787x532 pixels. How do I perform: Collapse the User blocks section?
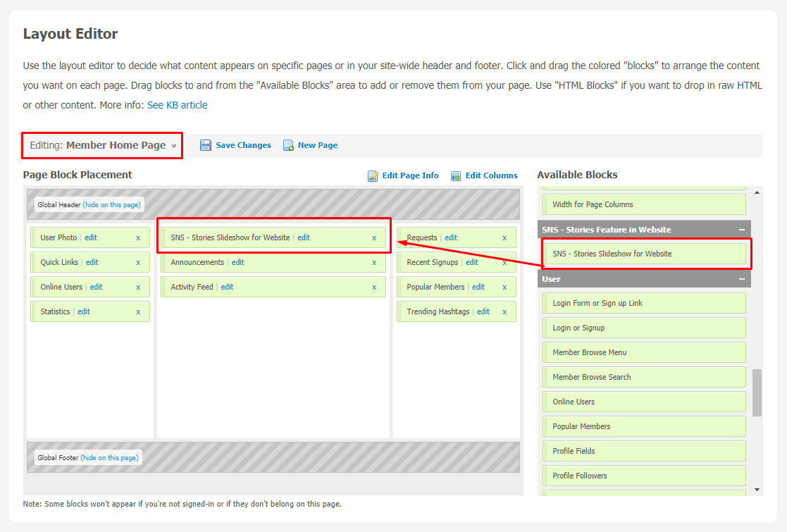point(742,279)
